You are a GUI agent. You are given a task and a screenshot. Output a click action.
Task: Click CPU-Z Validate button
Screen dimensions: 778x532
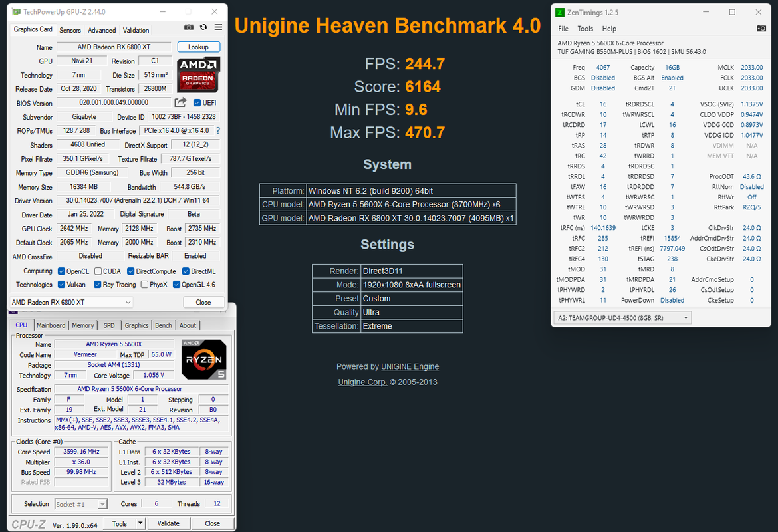[168, 523]
